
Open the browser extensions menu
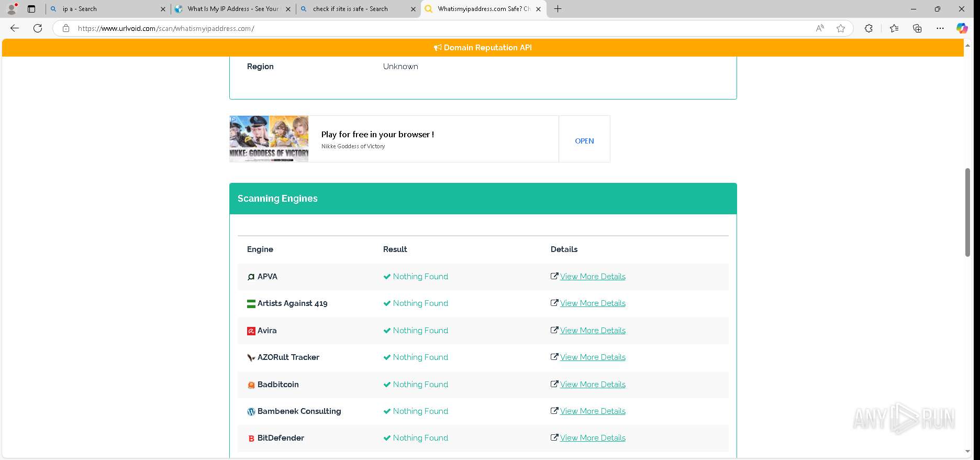pyautogui.click(x=868, y=28)
